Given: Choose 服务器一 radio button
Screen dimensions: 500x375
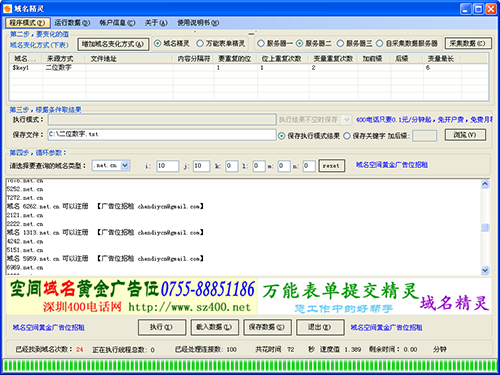Looking at the screenshot, I should pyautogui.click(x=275, y=43).
